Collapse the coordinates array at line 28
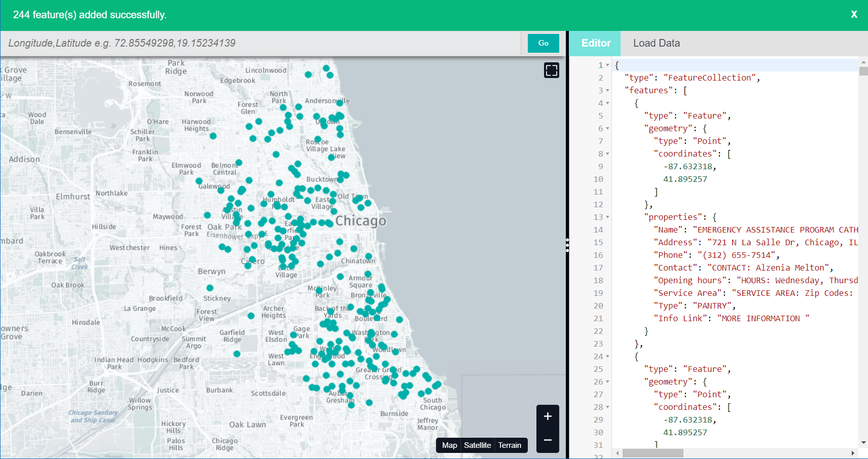868x459 pixels. 607,407
